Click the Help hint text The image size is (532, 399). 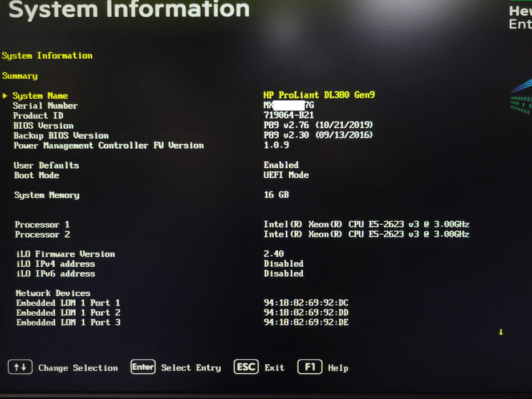pyautogui.click(x=338, y=368)
